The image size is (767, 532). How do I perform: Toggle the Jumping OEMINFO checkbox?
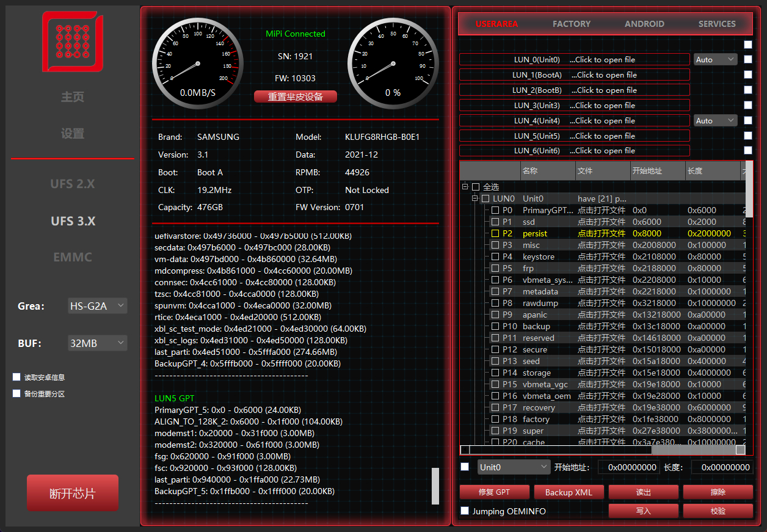click(x=465, y=511)
